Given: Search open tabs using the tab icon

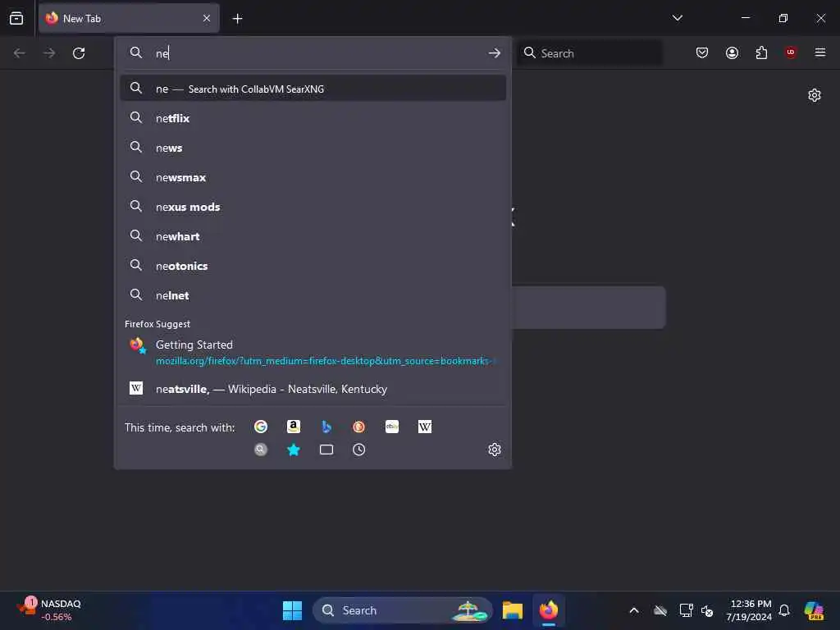Looking at the screenshot, I should coord(326,450).
